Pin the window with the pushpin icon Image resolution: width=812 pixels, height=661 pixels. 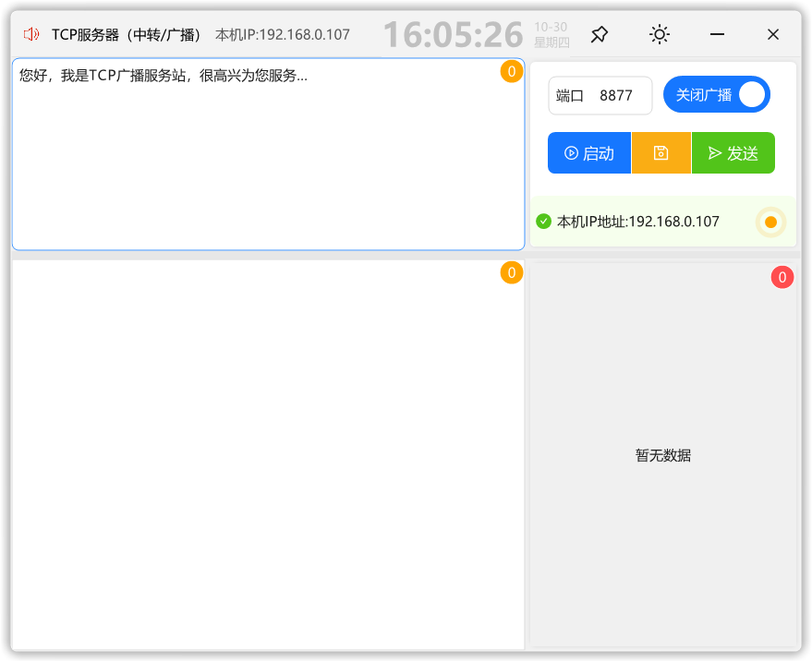[600, 35]
